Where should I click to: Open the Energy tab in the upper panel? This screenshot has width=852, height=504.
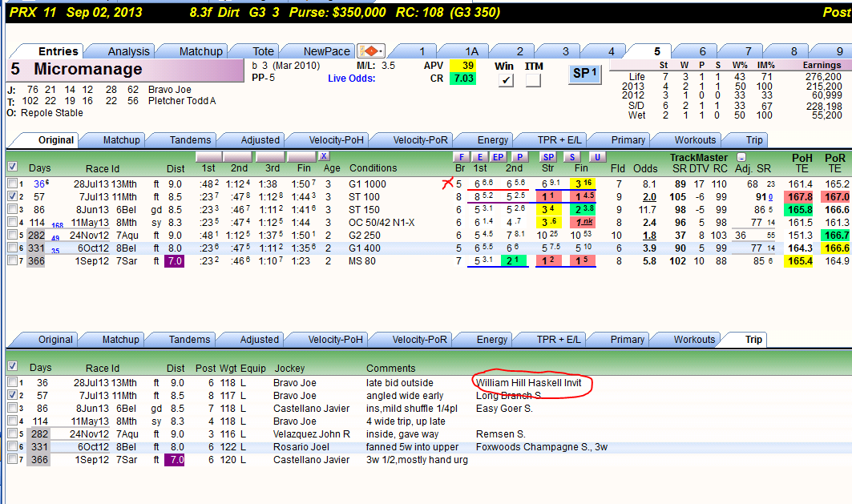click(493, 139)
